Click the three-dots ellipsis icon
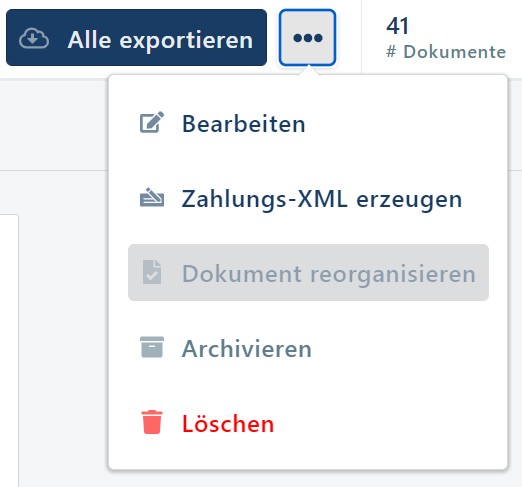Screen dimensions: 522x487 pyautogui.click(x=308, y=38)
